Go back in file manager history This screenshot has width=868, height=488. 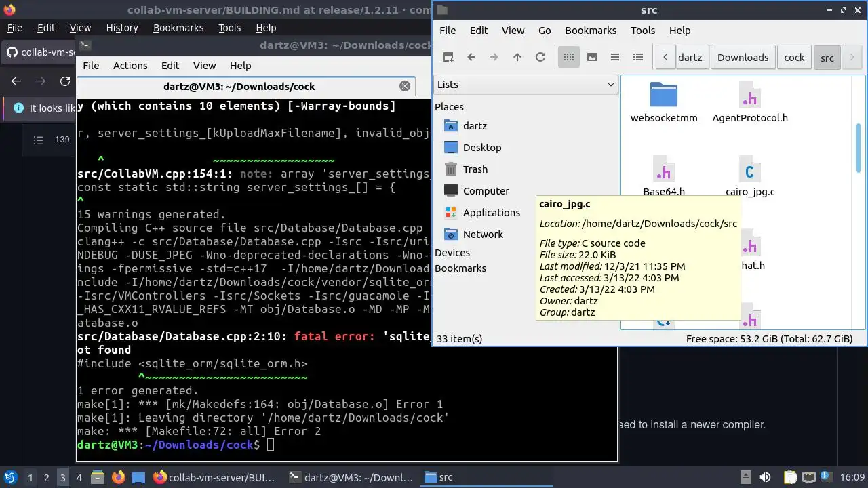(471, 57)
